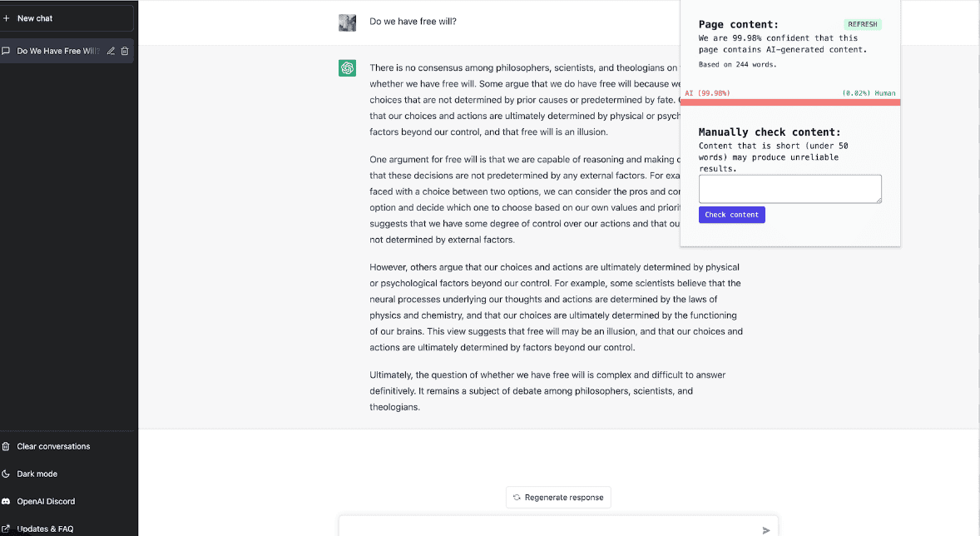Click the chat bubble icon in sidebar
This screenshot has height=536, width=980.
point(6,52)
